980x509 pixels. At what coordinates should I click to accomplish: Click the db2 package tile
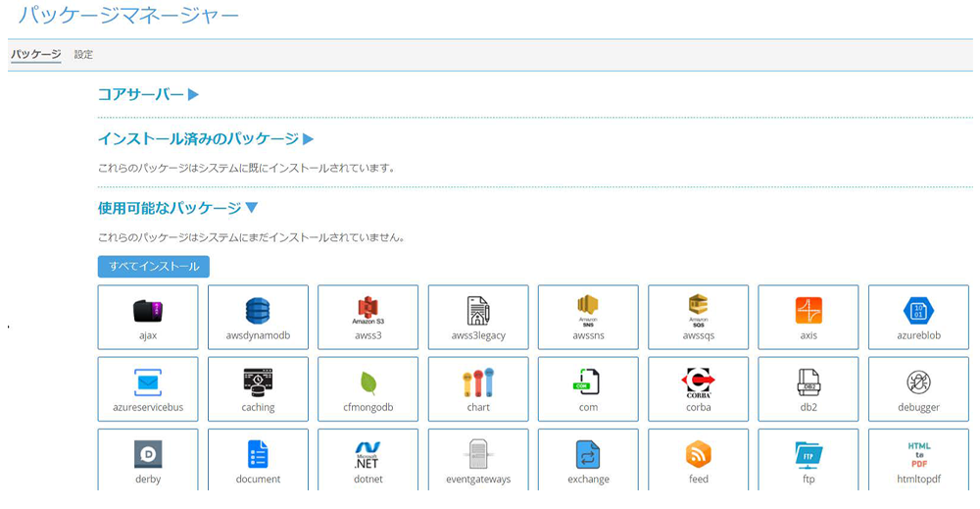tap(808, 389)
